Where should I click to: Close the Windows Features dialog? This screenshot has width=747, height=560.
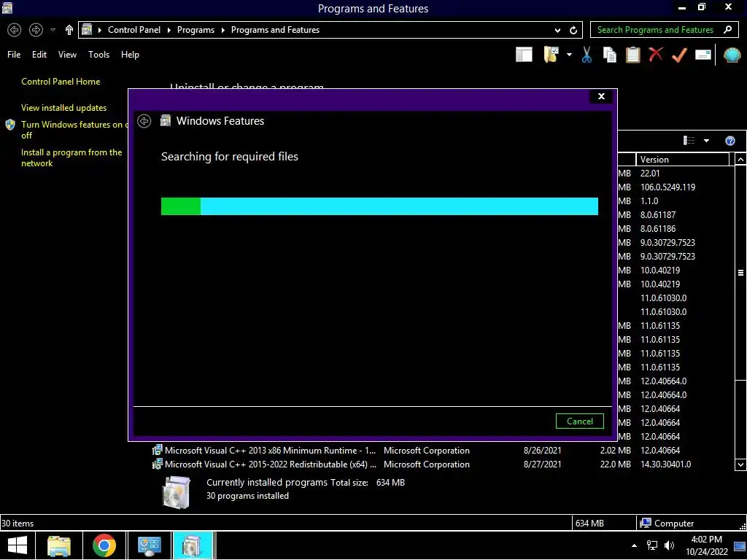click(601, 96)
